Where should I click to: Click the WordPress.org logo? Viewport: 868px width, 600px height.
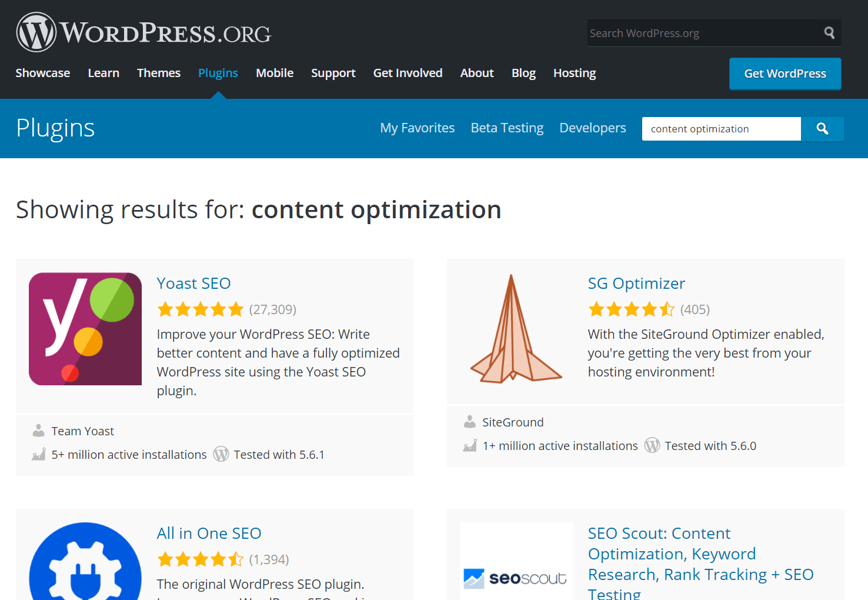(x=143, y=32)
